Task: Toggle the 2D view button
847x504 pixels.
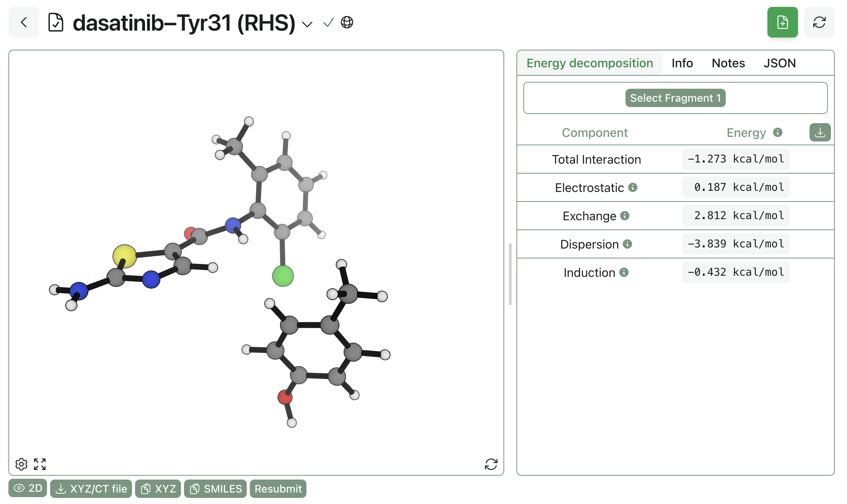Action: [28, 488]
